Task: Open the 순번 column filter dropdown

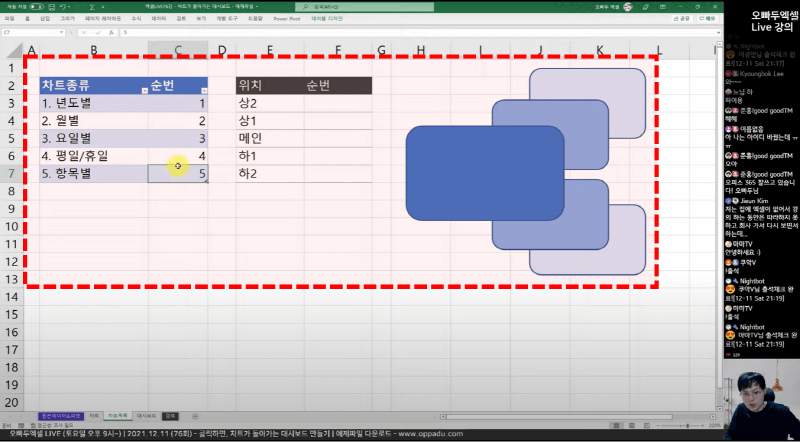Action: point(204,90)
